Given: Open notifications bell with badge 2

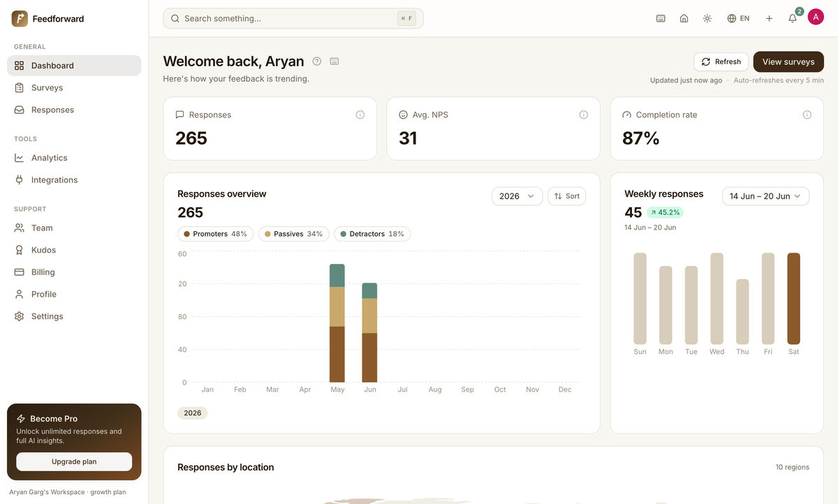Looking at the screenshot, I should [x=793, y=19].
